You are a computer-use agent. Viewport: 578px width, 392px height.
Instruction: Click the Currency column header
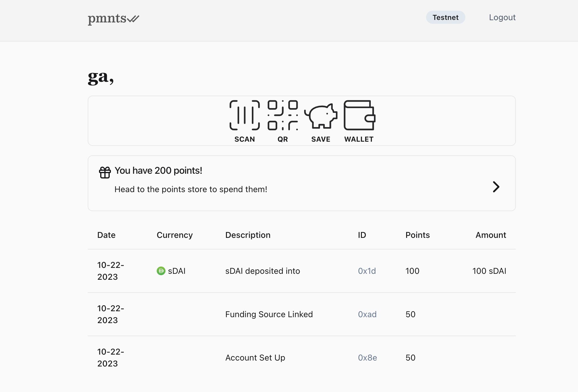tap(175, 235)
